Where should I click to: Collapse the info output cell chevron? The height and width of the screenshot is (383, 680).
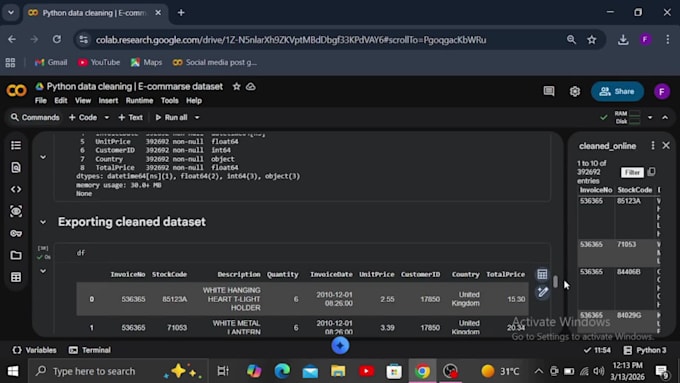click(43, 157)
